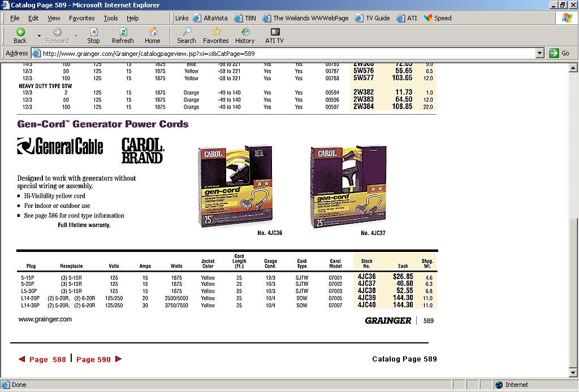Screen dimensions: 579x392
Task: Click the green Go arrow icon
Action: [x=554, y=53]
